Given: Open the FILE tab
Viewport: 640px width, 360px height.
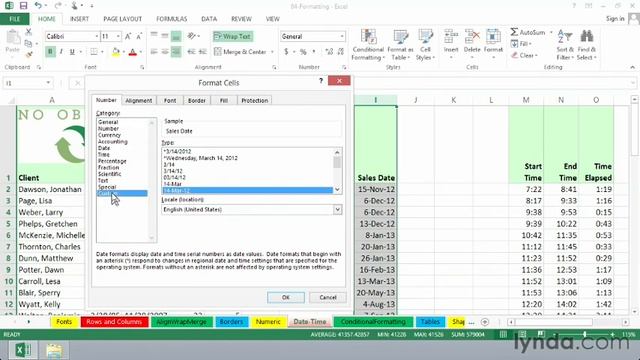Looking at the screenshot, I should (x=15, y=19).
